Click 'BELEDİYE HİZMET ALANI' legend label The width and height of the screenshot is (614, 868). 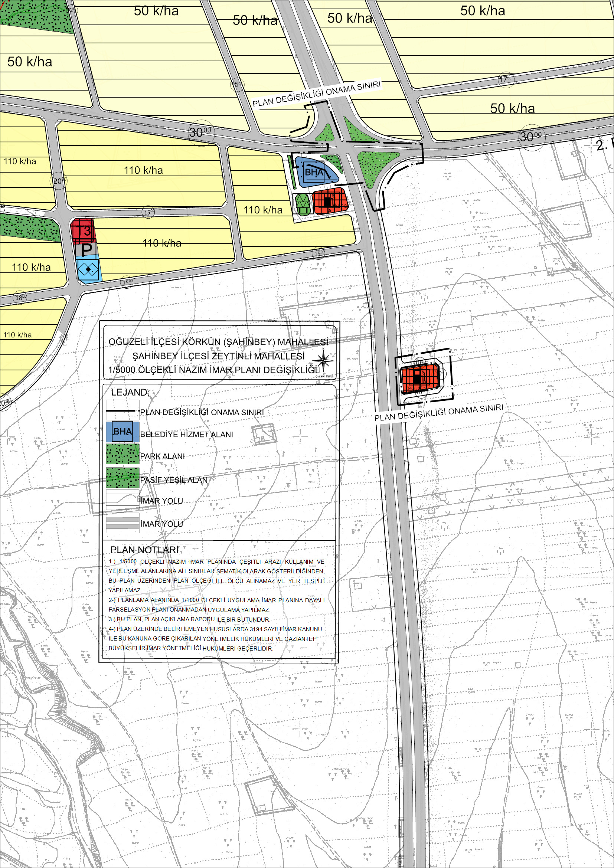point(186,435)
